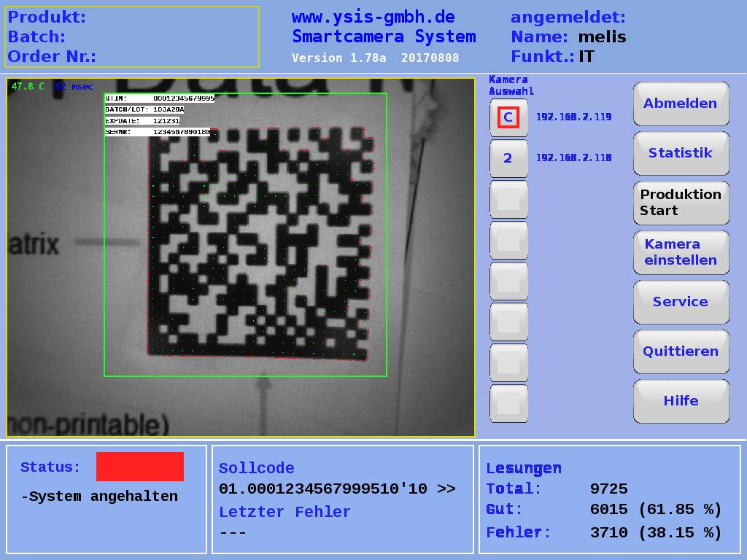
Task: Click the red Status indicator
Action: 139,466
